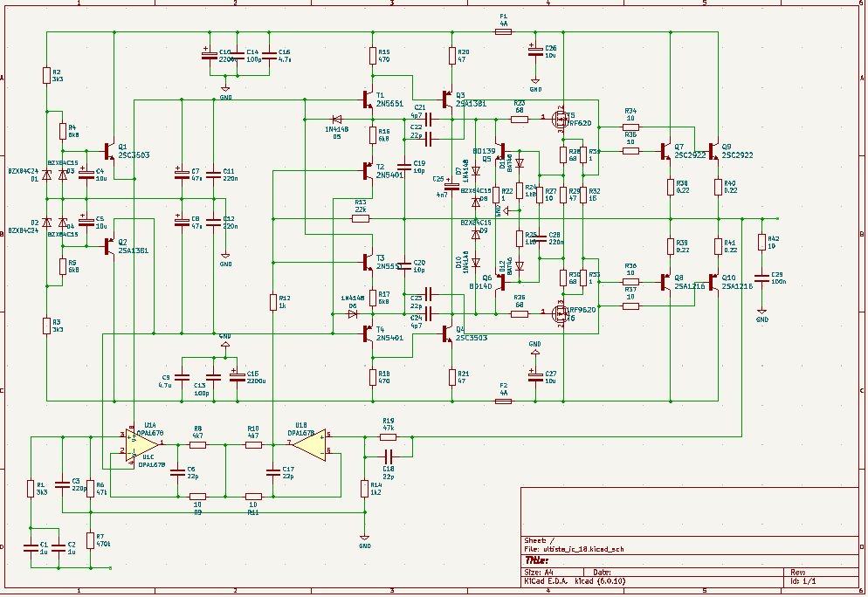Image resolution: width=868 pixels, height=597 pixels.
Task: Select resistor R7 470k
Action: click(90, 540)
